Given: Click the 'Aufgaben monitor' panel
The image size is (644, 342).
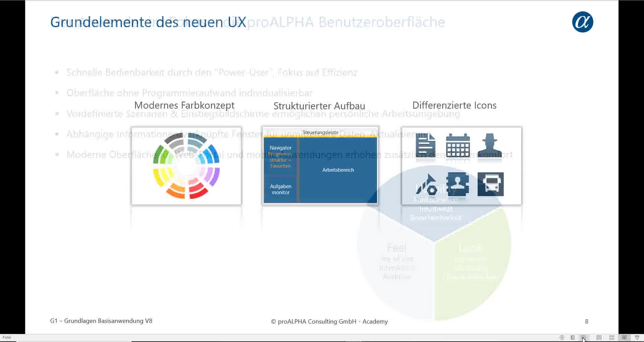Looking at the screenshot, I should pyautogui.click(x=280, y=189).
